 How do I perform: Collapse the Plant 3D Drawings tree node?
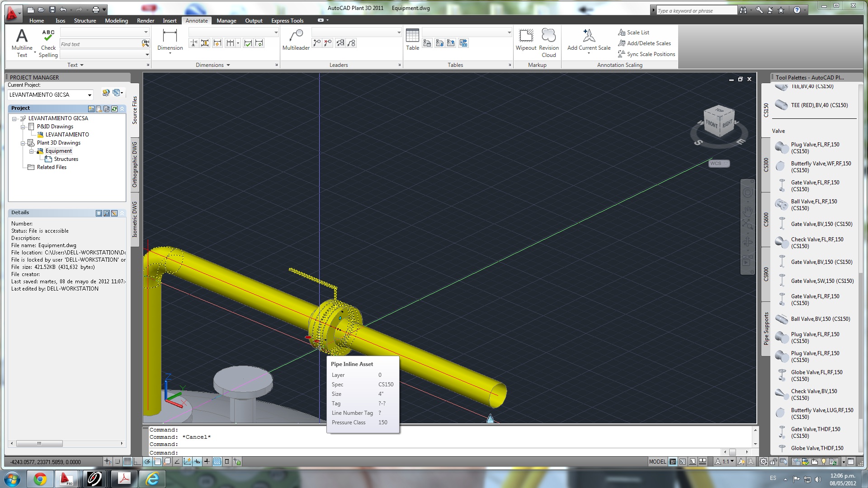(x=23, y=143)
